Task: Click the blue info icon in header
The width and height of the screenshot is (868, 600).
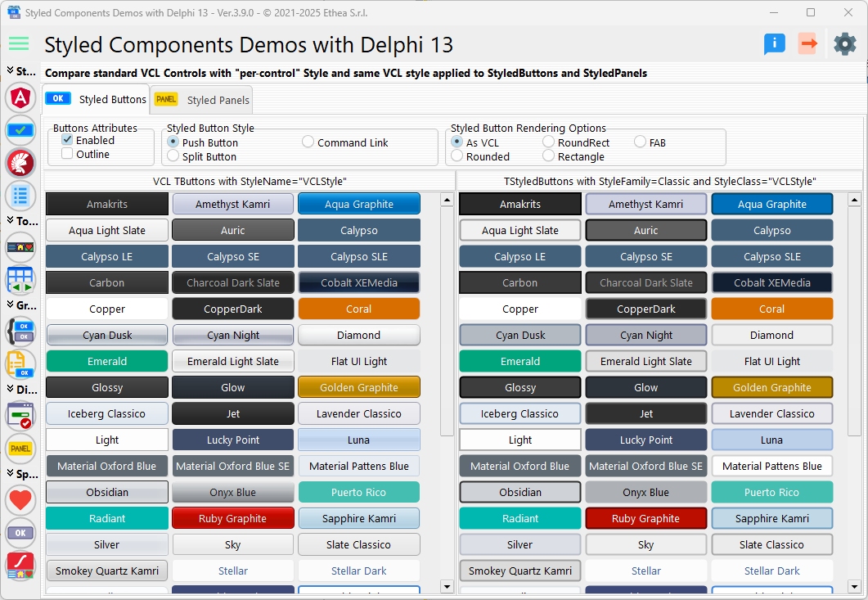Action: 774,44
